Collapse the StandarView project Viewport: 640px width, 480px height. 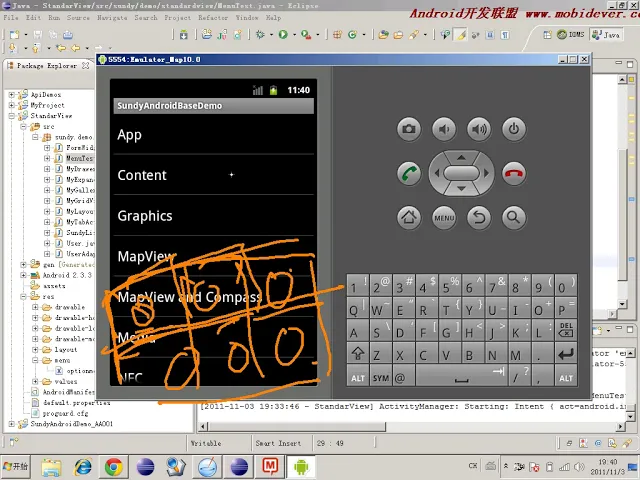coord(12,116)
